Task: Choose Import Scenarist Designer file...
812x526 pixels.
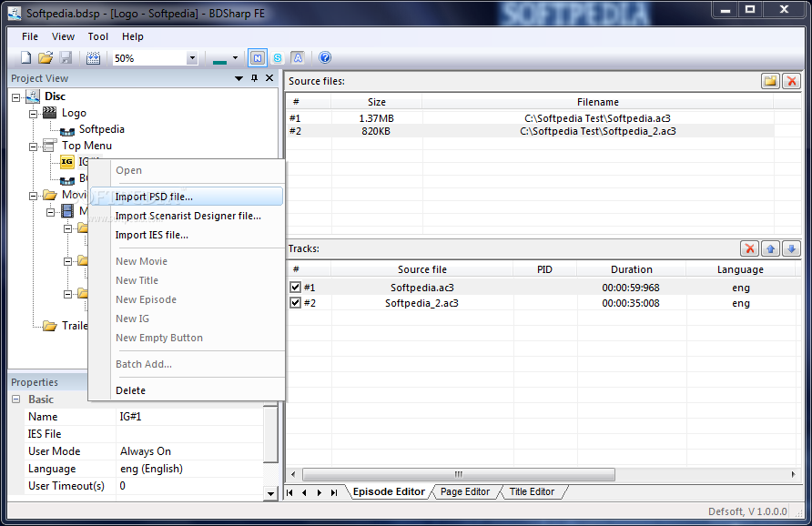Action: 187,216
